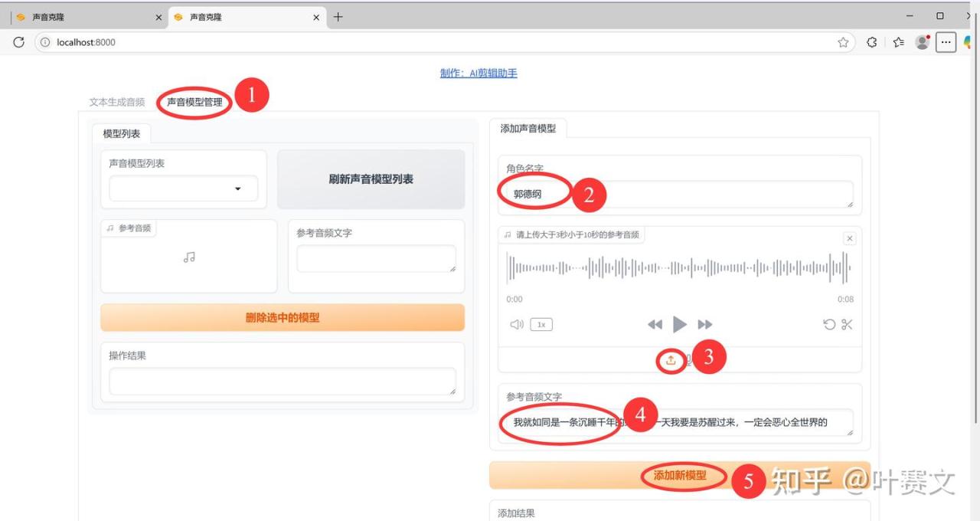This screenshot has height=521, width=980.
Task: Click the rewind audio icon
Action: [655, 324]
